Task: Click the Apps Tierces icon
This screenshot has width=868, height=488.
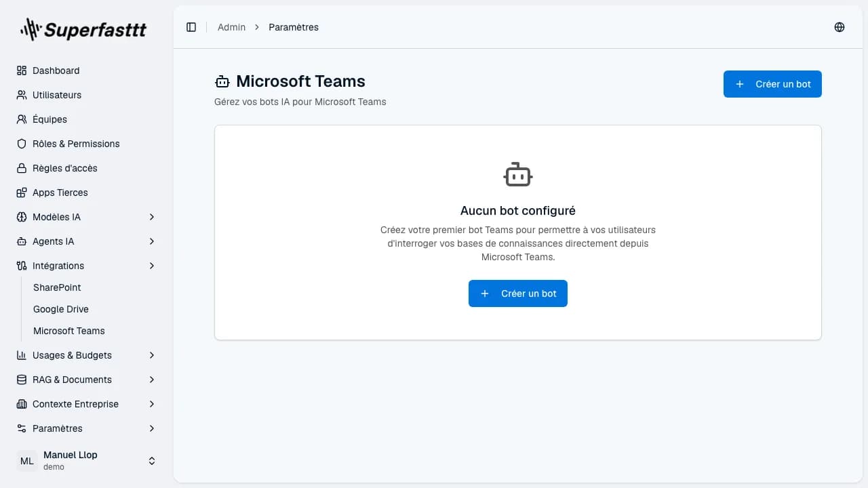Action: click(22, 192)
